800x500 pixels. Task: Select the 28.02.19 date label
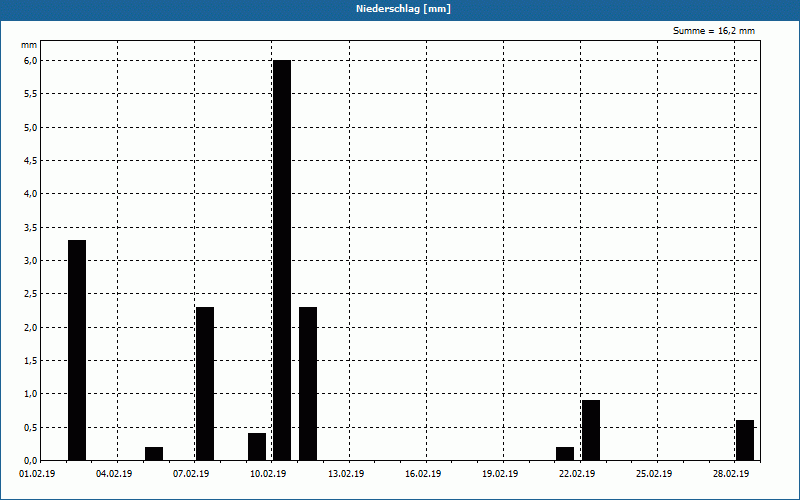click(731, 474)
